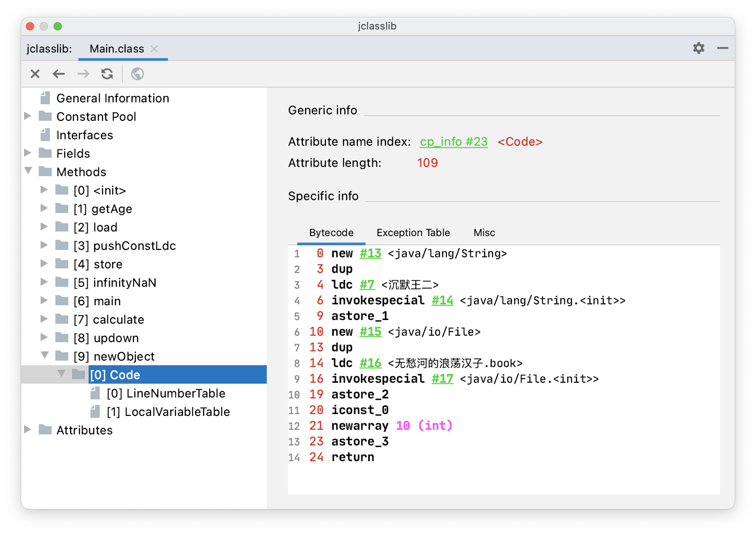Close the Main.class tab
Viewport: 756px width, 534px height.
pyautogui.click(x=154, y=49)
